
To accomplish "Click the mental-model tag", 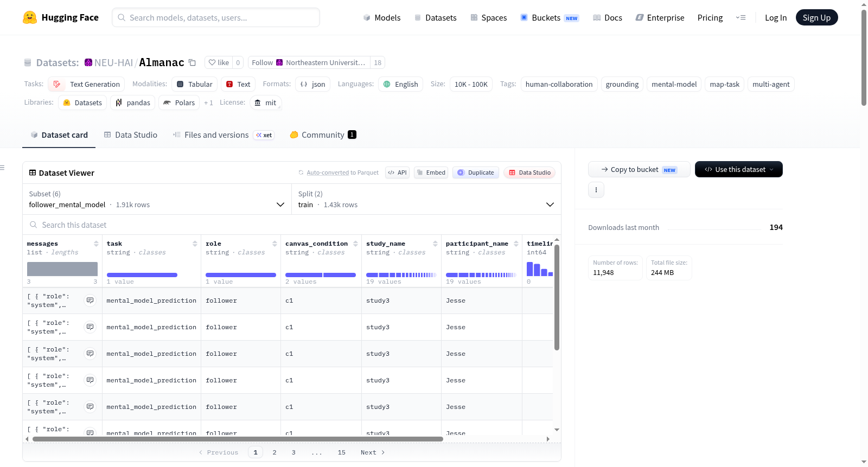I will [x=674, y=84].
